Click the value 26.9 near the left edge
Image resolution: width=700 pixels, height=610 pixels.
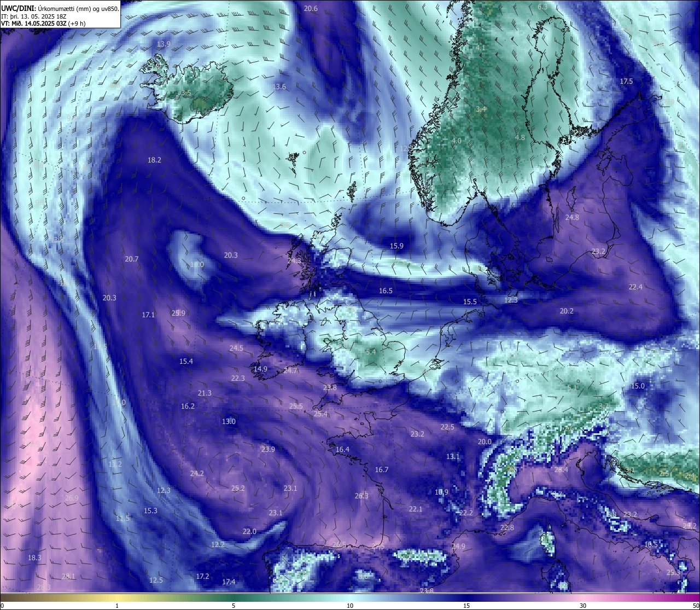tap(72, 498)
